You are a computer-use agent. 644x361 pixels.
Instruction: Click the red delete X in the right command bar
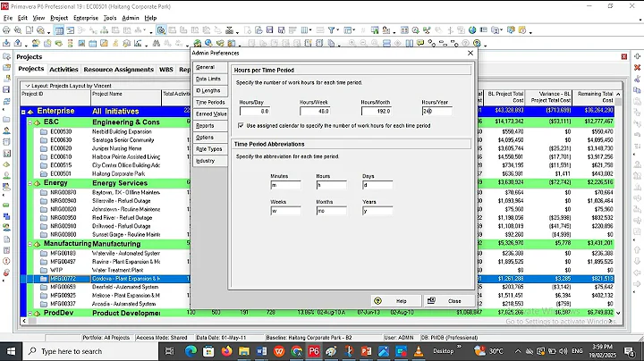click(x=638, y=67)
